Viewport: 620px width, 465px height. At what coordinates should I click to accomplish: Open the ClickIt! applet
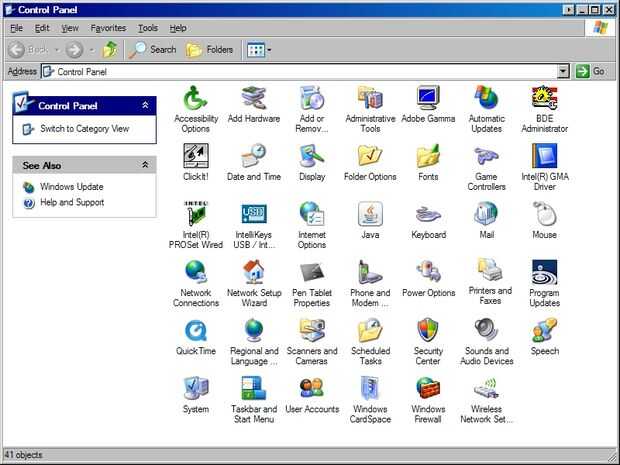pyautogui.click(x=196, y=156)
